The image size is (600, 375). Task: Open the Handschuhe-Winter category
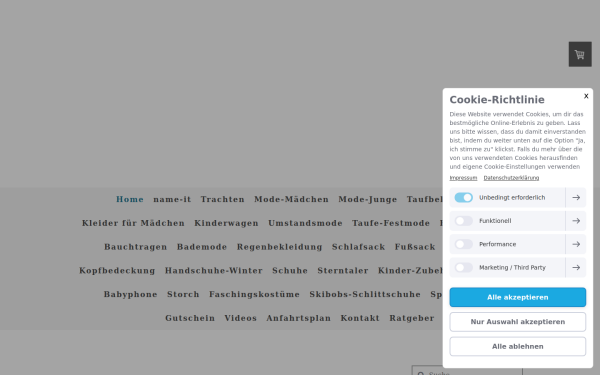[x=214, y=271]
